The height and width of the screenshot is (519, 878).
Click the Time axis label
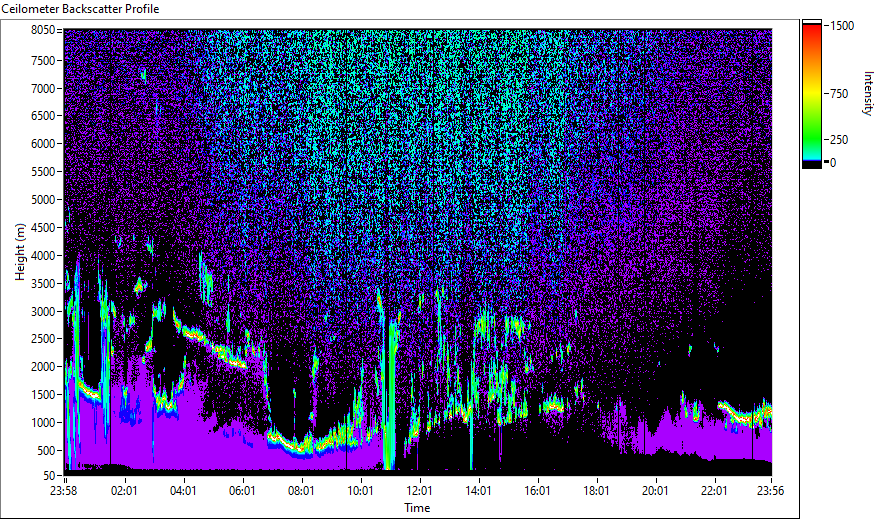417,508
